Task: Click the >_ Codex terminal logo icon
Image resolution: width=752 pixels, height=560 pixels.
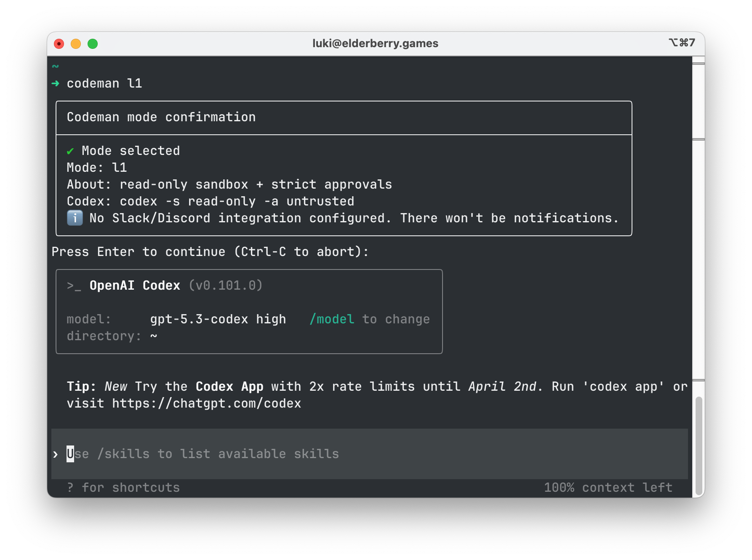Action: point(74,286)
